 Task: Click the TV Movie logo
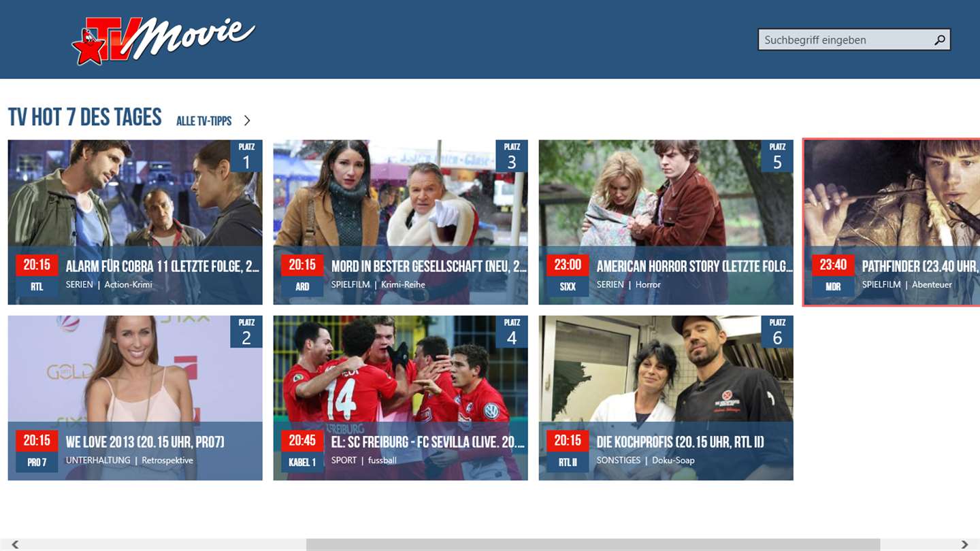click(x=163, y=40)
